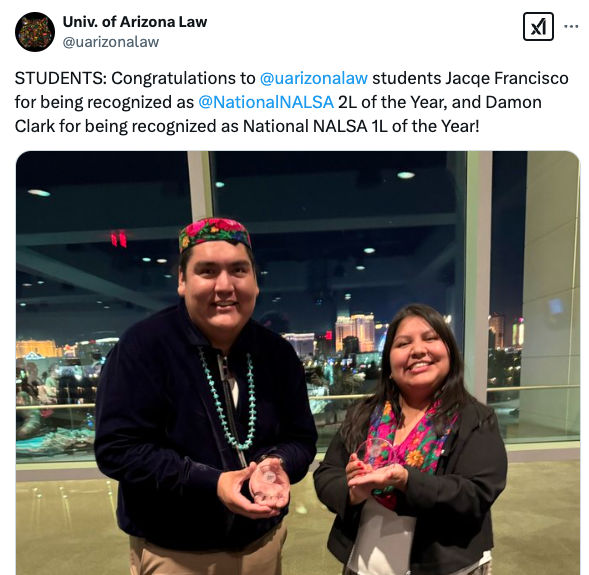Screen dimensions: 589x575
Task: Open the attached photo of award recipients
Action: (298, 363)
